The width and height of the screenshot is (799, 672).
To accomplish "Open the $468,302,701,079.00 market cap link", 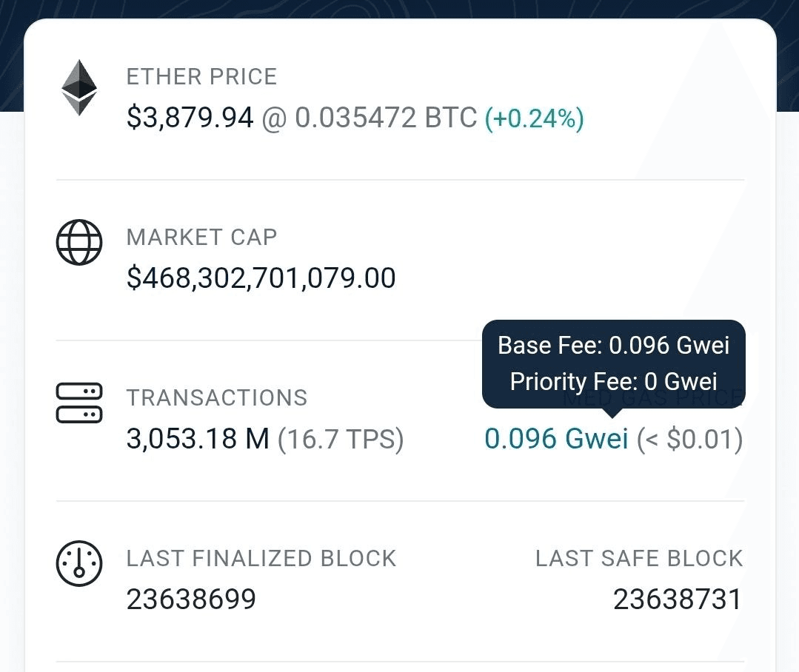I will 261,278.
